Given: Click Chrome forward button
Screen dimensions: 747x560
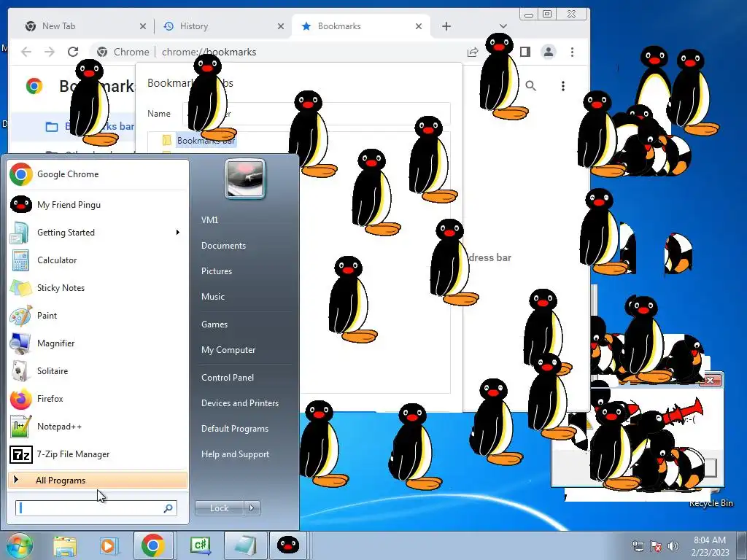Looking at the screenshot, I should [x=50, y=52].
